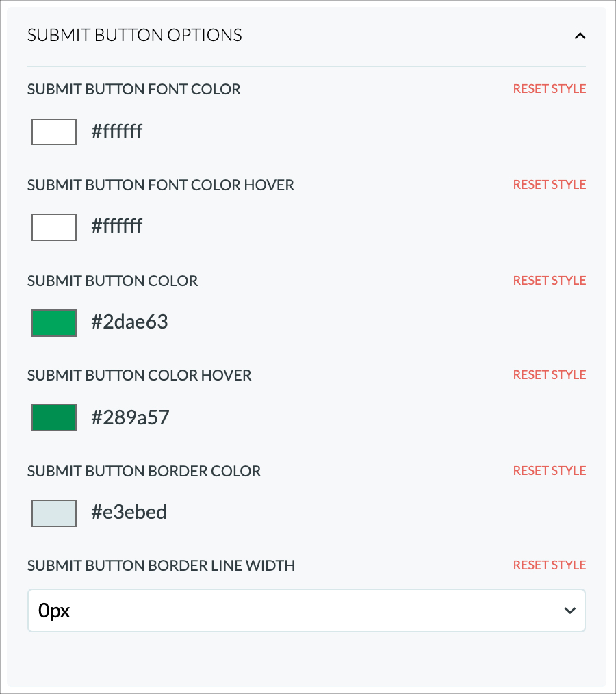Click the #2dae63 hex value text
Screen dimensions: 616x694
click(x=130, y=322)
